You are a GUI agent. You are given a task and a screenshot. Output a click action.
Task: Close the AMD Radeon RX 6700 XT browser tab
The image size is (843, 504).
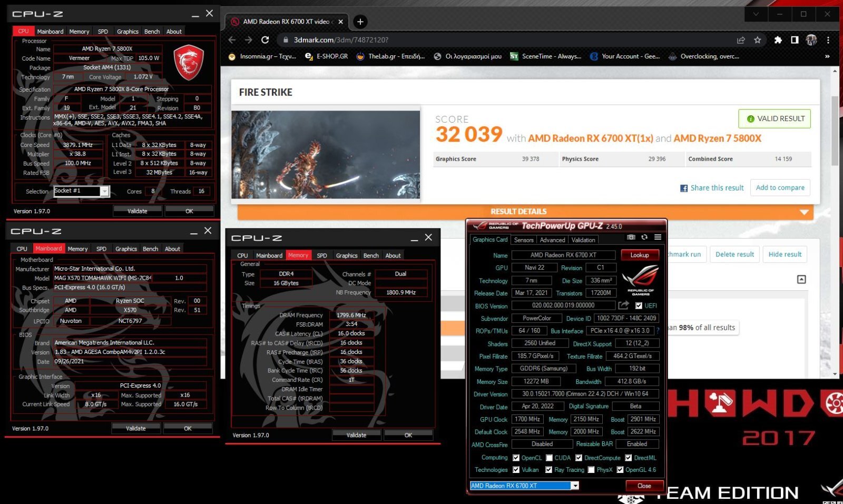(340, 22)
